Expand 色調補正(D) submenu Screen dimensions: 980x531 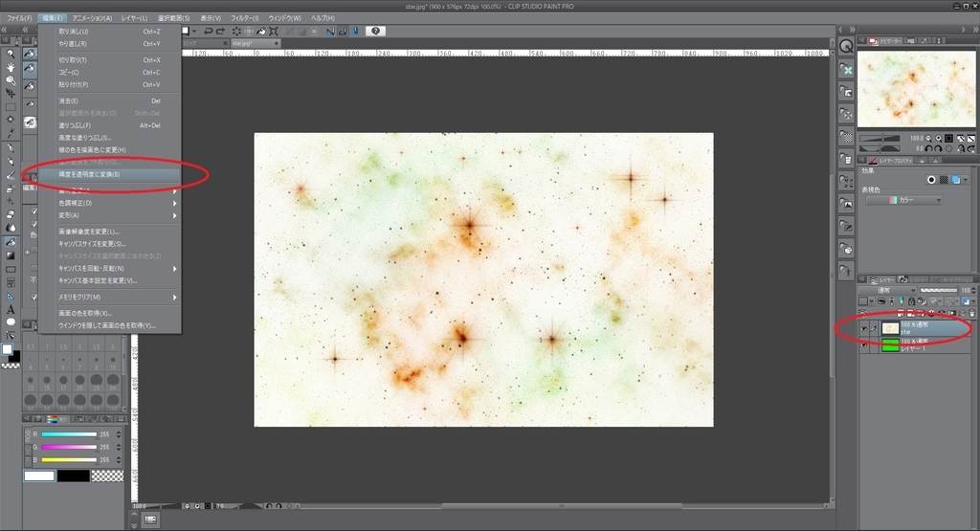pos(110,203)
